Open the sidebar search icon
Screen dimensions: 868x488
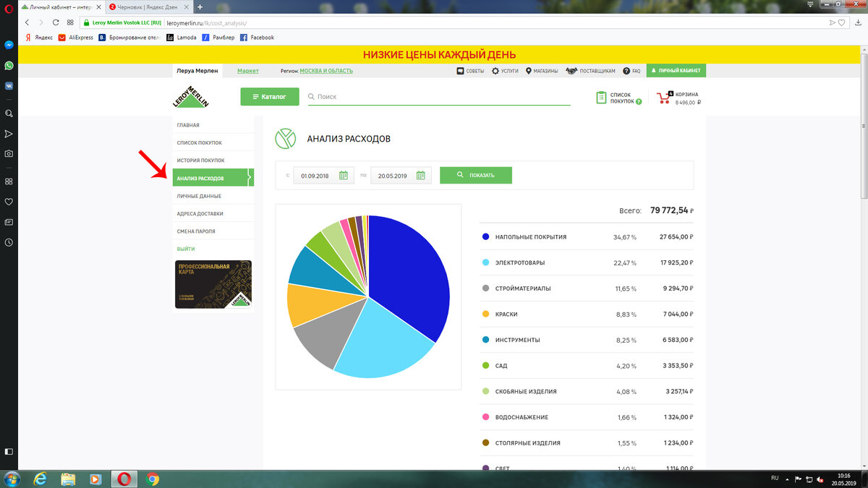tap(9, 114)
